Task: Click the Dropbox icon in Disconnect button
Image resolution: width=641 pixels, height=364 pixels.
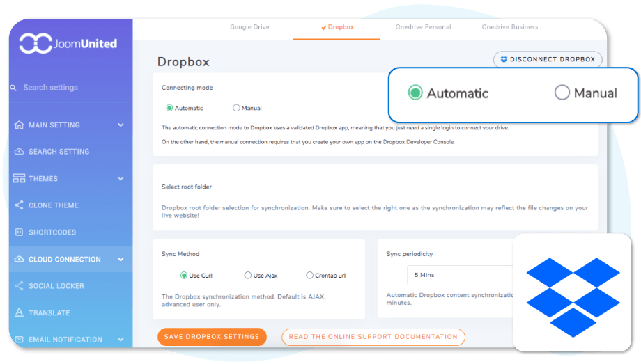Action: click(504, 59)
